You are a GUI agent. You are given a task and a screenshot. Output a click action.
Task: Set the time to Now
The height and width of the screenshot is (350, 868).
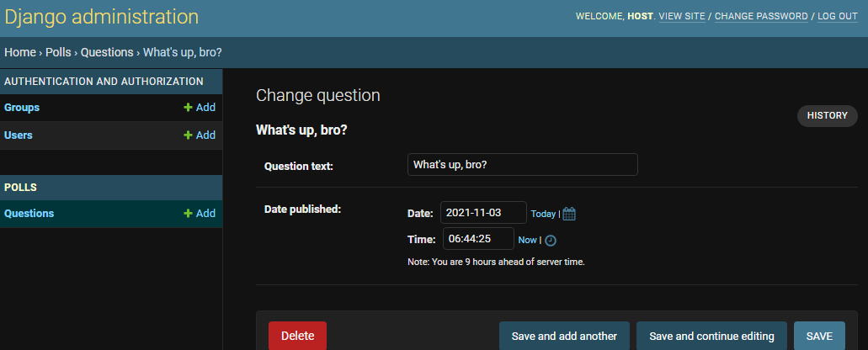(x=527, y=240)
